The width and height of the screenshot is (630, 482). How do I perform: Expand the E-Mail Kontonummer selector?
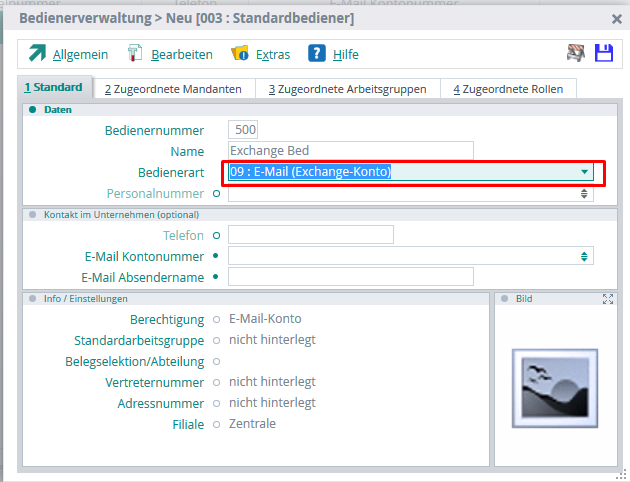click(584, 256)
